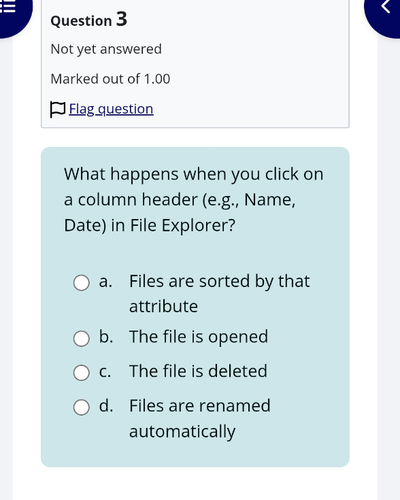
Task: Click the Flag question link
Action: pyautogui.click(x=111, y=109)
